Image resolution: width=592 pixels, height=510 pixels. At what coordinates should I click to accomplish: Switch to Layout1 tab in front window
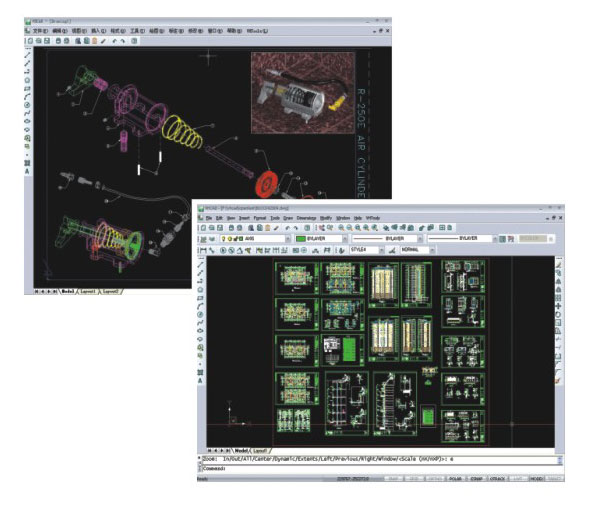tap(260, 451)
